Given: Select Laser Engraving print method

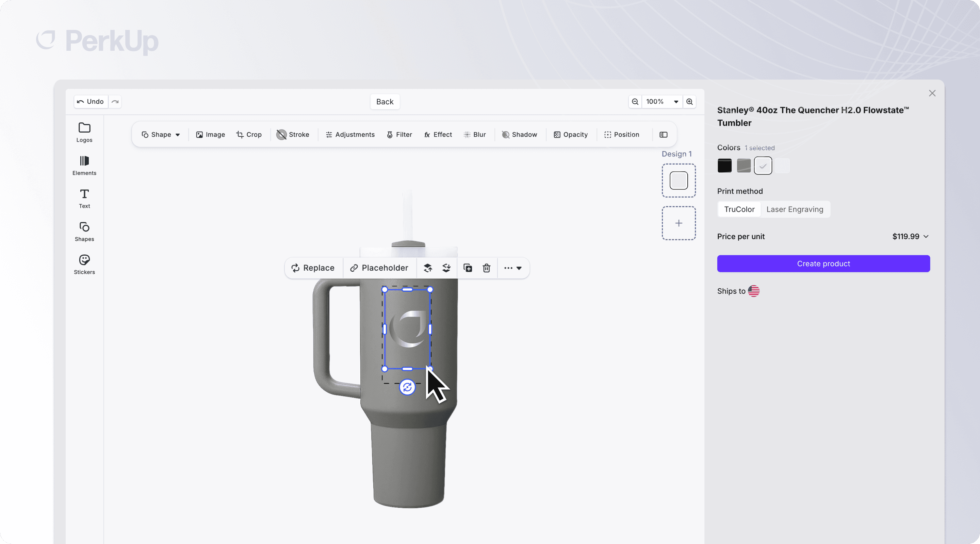Looking at the screenshot, I should 794,209.
